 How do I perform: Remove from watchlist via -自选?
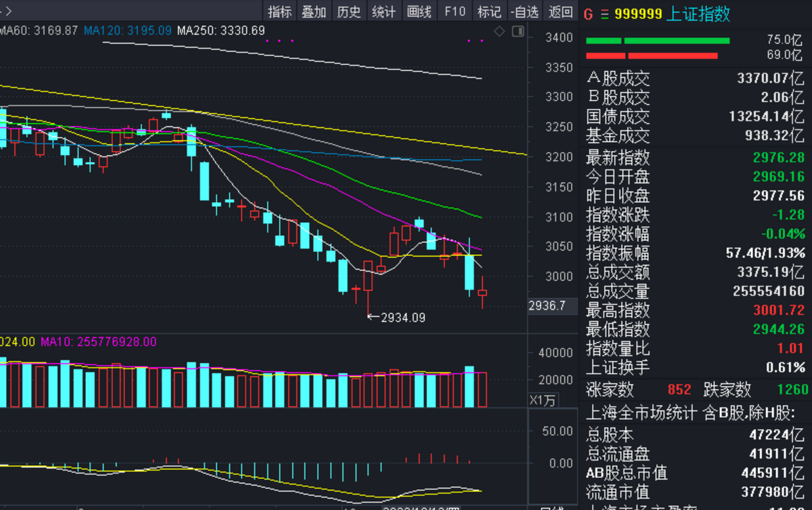tap(525, 12)
